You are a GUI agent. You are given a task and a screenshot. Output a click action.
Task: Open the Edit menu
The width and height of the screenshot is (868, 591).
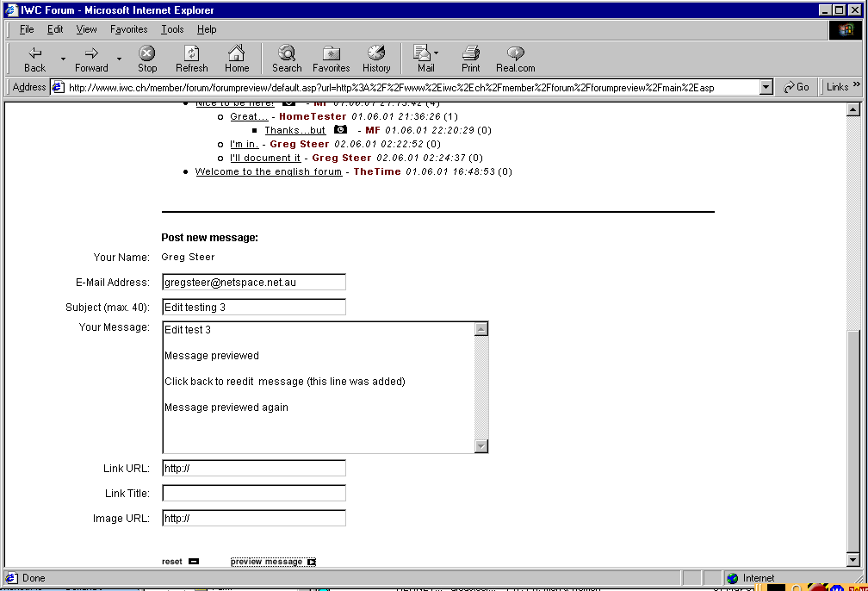(55, 29)
